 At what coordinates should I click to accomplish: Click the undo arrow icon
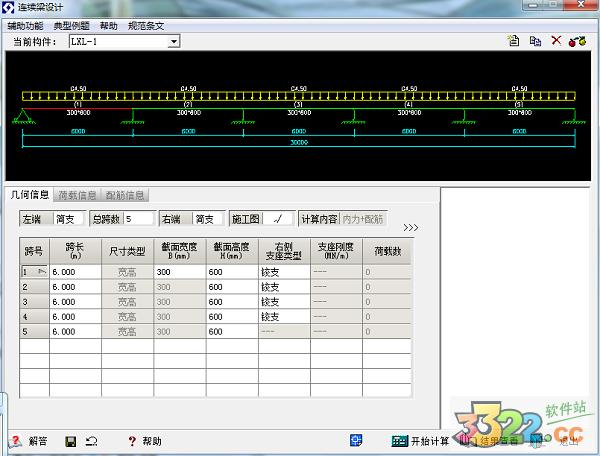[91, 441]
